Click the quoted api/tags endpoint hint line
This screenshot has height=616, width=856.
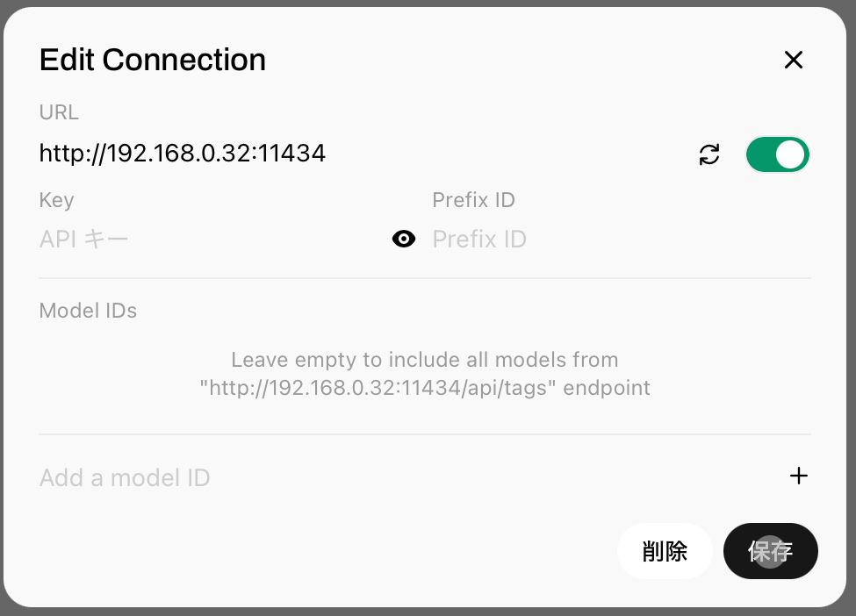[x=425, y=388]
